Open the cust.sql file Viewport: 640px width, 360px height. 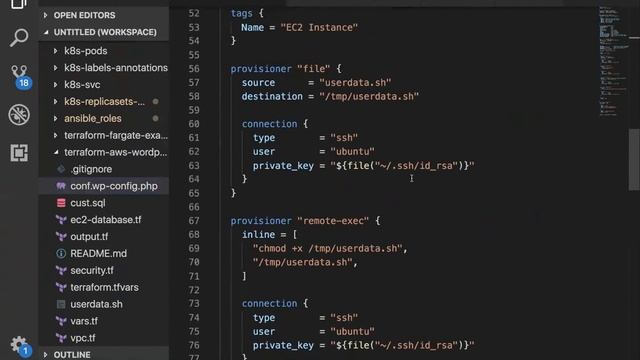pyautogui.click(x=88, y=203)
